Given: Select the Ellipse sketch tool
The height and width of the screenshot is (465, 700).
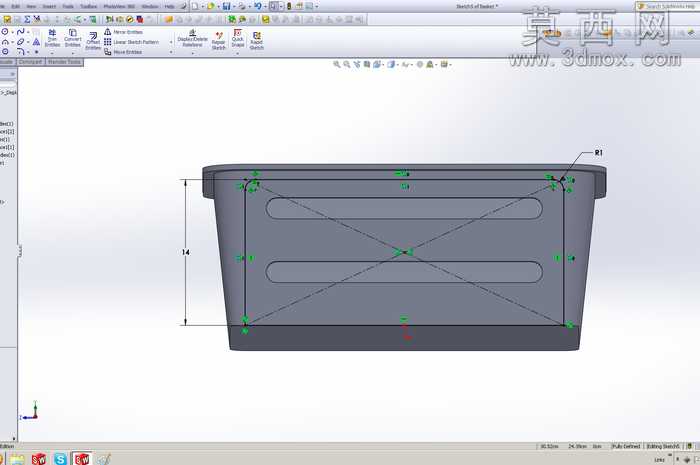Looking at the screenshot, I should [21, 42].
